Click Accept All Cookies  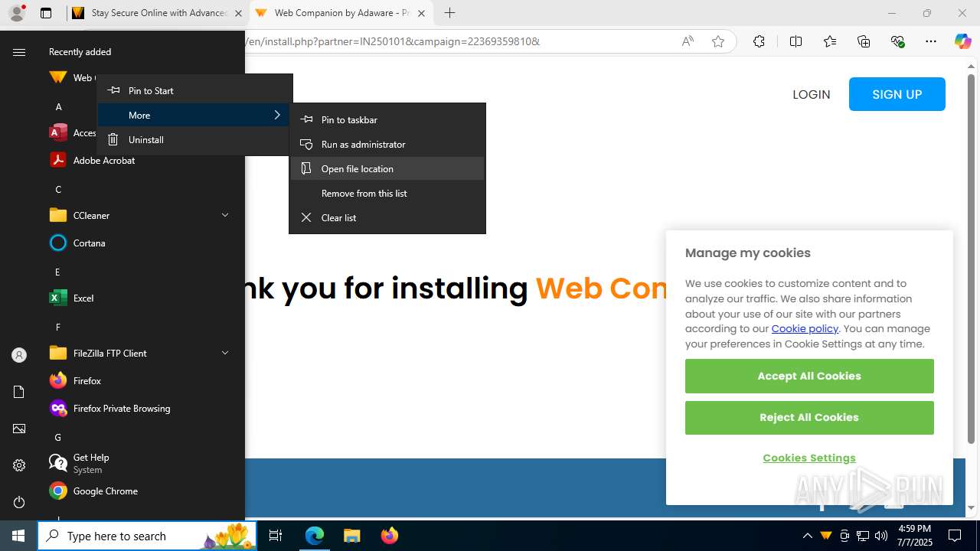(x=809, y=376)
